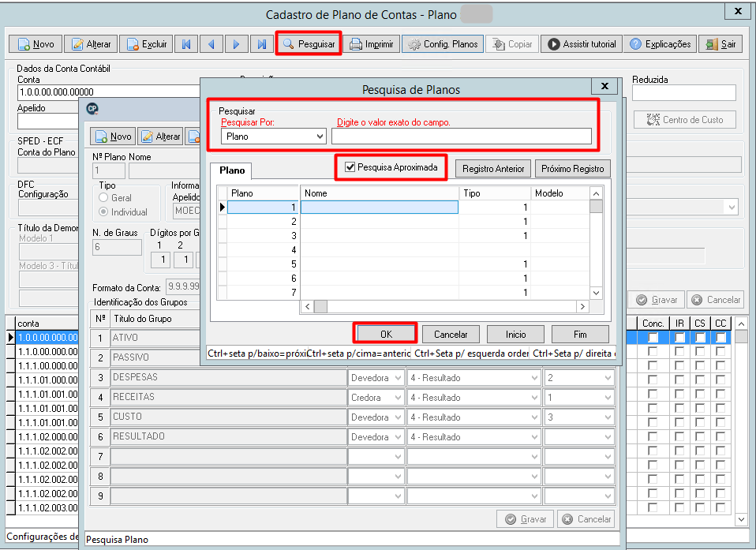This screenshot has height=550, width=756.
Task: Click the Pesquisar magnifier toolbar button
Action: point(309,44)
